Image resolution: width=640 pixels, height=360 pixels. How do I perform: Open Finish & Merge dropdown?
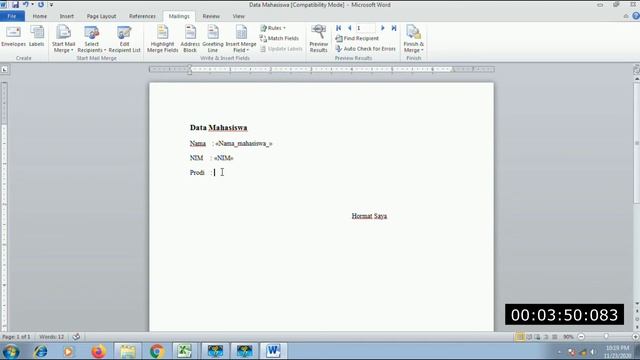click(413, 39)
